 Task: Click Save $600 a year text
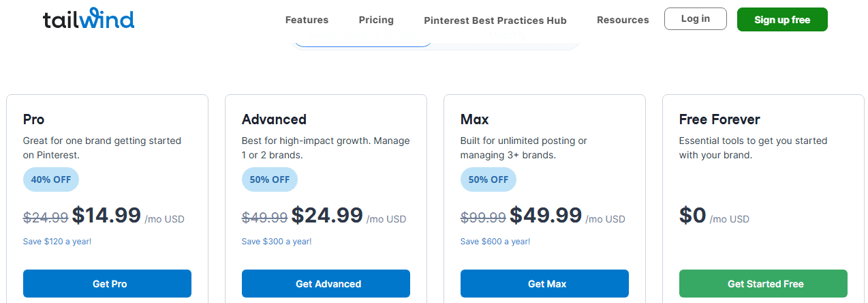click(x=495, y=242)
